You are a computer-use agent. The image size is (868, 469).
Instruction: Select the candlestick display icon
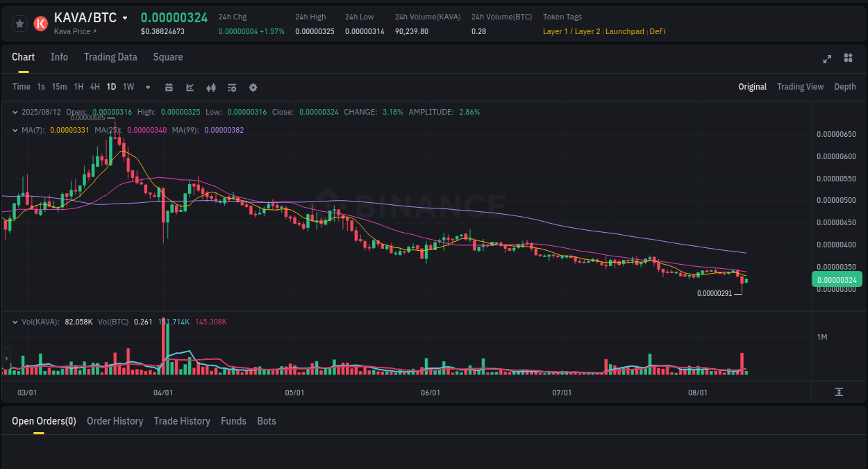point(210,87)
